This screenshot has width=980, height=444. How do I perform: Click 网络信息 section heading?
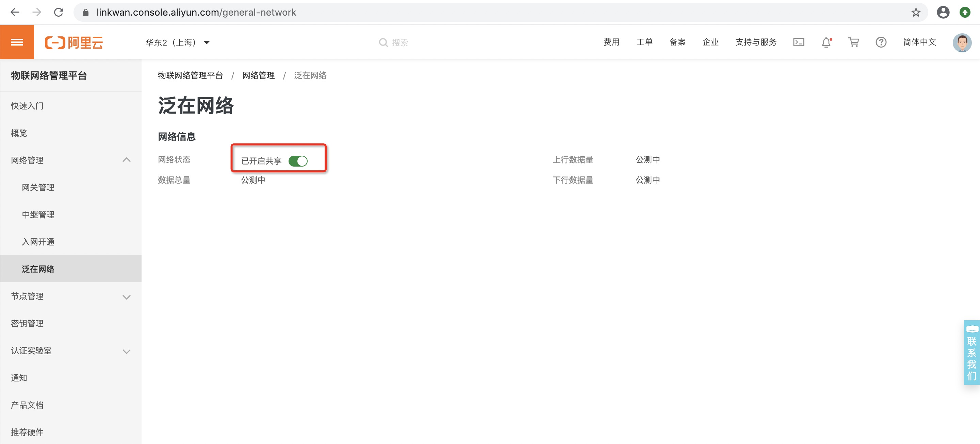pos(177,137)
